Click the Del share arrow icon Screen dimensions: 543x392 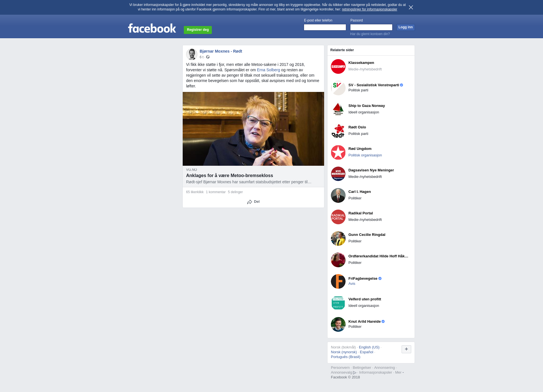[x=249, y=202]
